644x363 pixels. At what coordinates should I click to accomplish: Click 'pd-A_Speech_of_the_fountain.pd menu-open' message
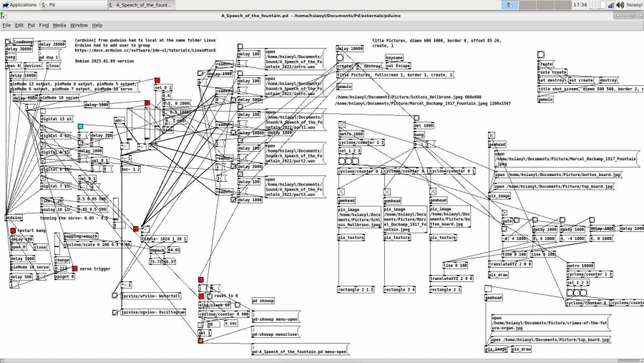click(300, 349)
